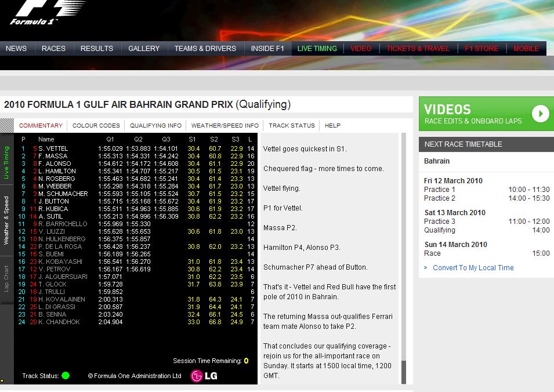Select S. VETTEL row in timing table
The height and width of the screenshot is (392, 554).
[x=53, y=149]
